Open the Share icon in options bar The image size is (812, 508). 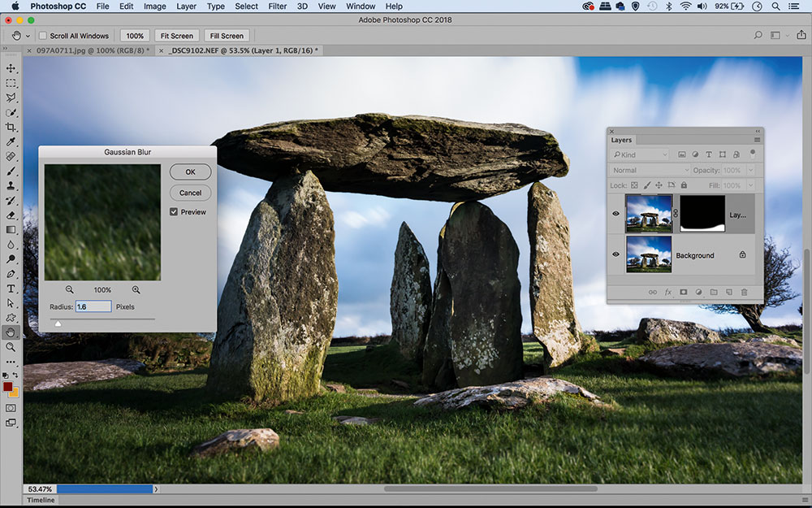801,35
